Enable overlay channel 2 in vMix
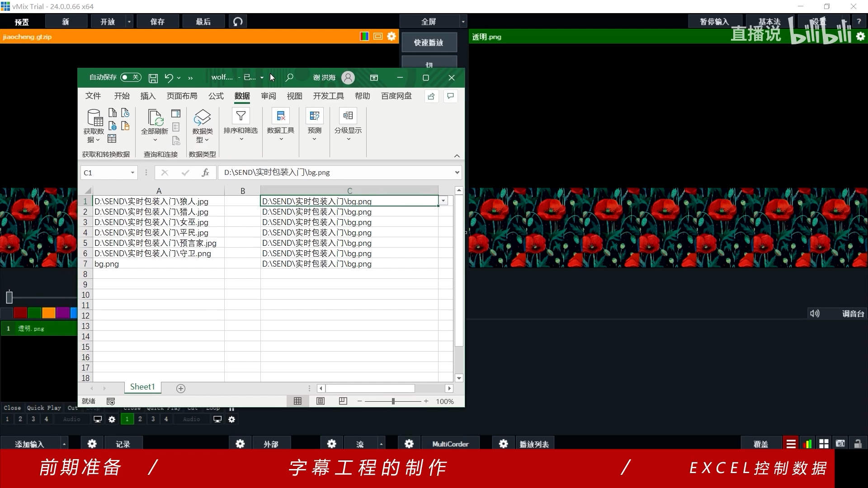The image size is (868, 488). (x=140, y=419)
